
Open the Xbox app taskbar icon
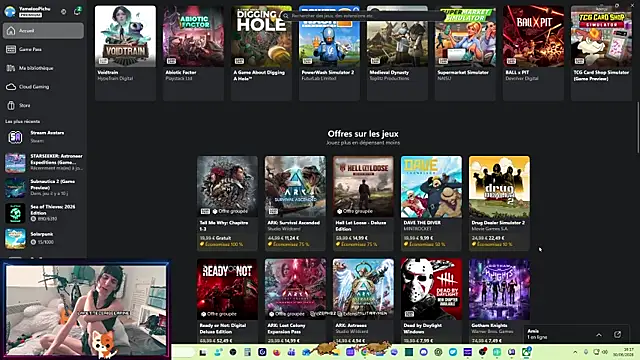(526, 352)
